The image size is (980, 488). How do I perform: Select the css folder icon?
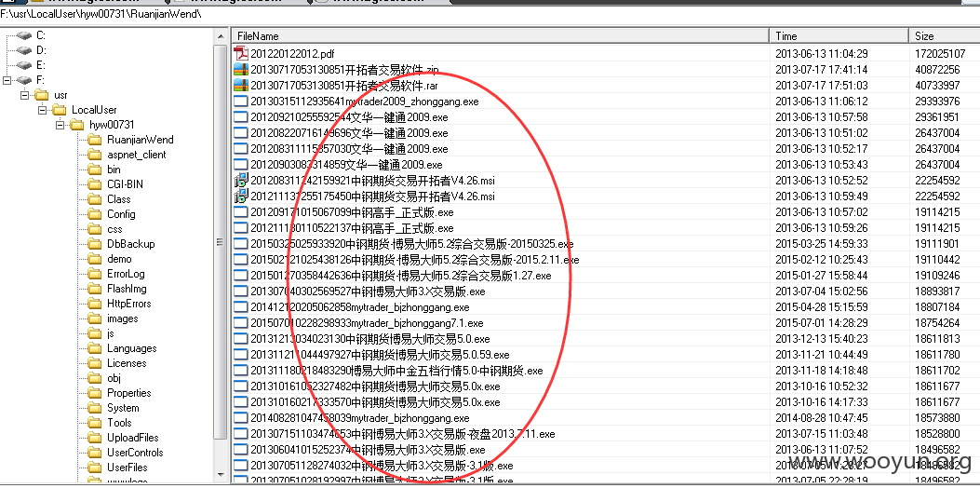(94, 229)
